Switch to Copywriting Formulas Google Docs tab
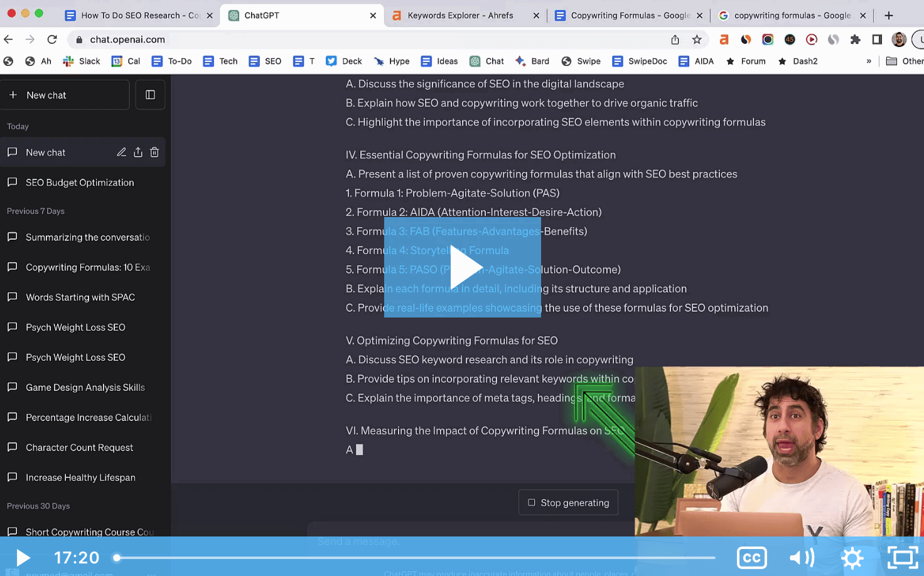The width and height of the screenshot is (924, 576). click(628, 15)
